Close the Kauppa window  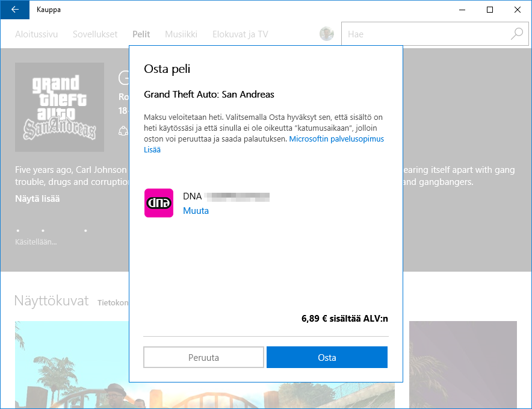[x=518, y=10]
